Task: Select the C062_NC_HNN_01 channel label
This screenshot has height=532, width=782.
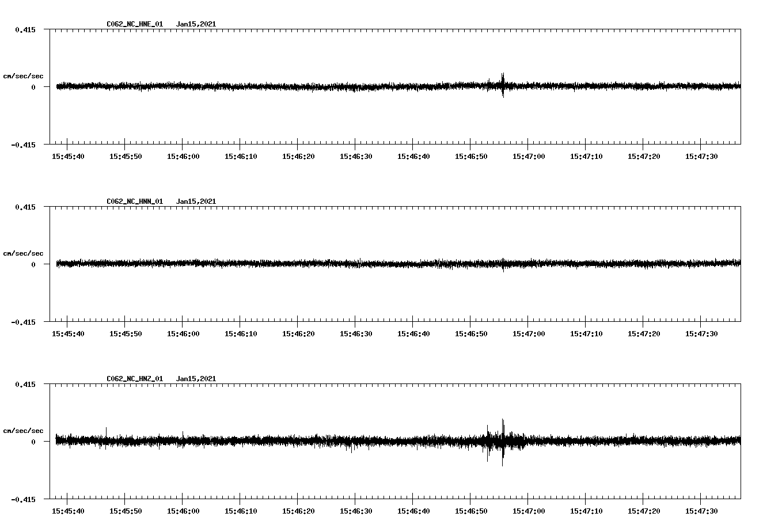Action: [134, 201]
